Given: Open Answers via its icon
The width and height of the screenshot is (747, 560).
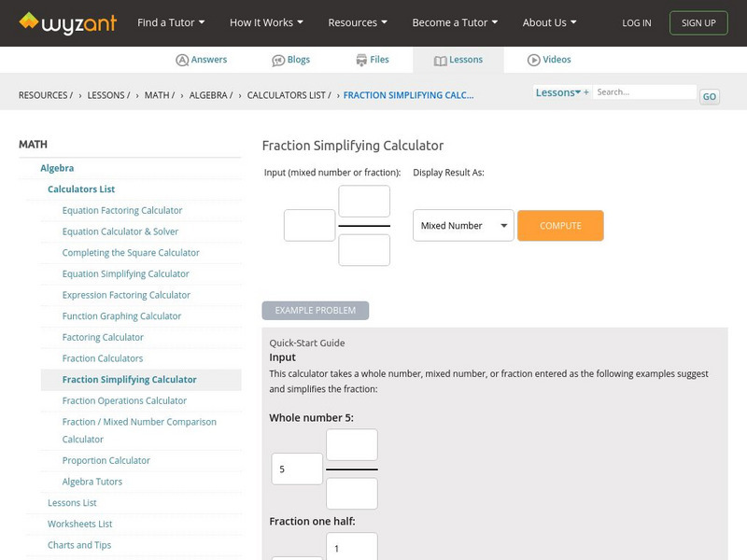Looking at the screenshot, I should [182, 60].
